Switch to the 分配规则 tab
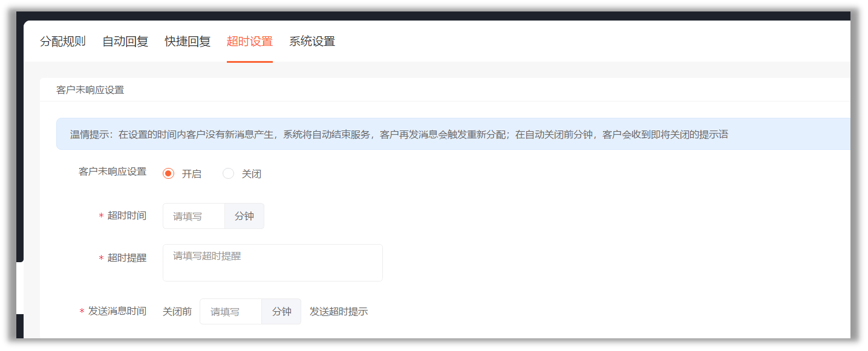 pyautogui.click(x=63, y=42)
